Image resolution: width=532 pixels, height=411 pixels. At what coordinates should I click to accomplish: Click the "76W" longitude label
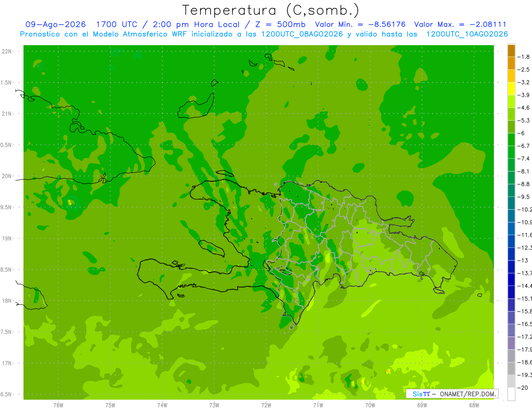click(58, 405)
